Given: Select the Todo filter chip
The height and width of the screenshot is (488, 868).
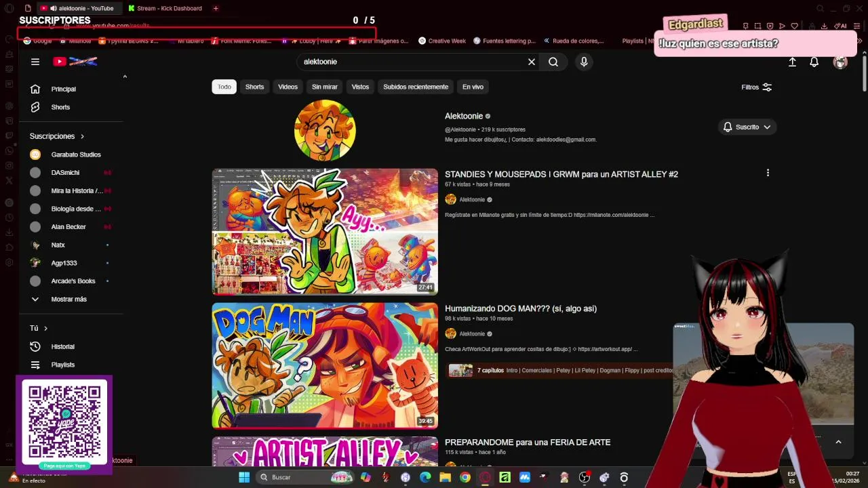Looking at the screenshot, I should click(x=224, y=87).
